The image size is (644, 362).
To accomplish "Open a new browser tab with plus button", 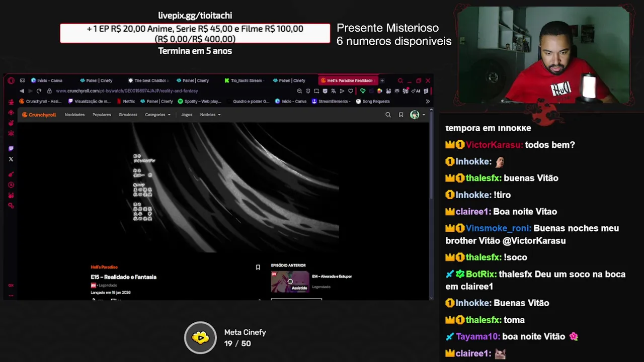I will 382,80.
